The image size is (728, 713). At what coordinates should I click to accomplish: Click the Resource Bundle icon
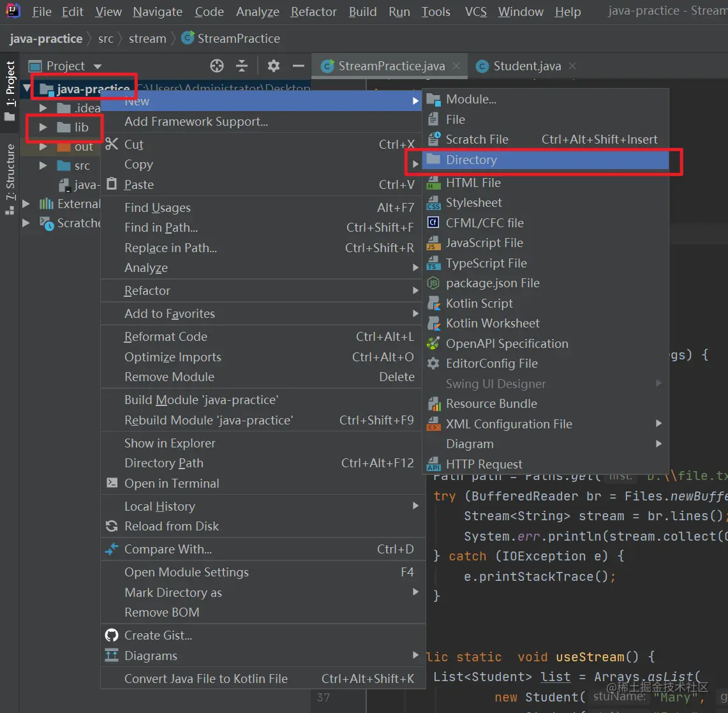coord(434,404)
